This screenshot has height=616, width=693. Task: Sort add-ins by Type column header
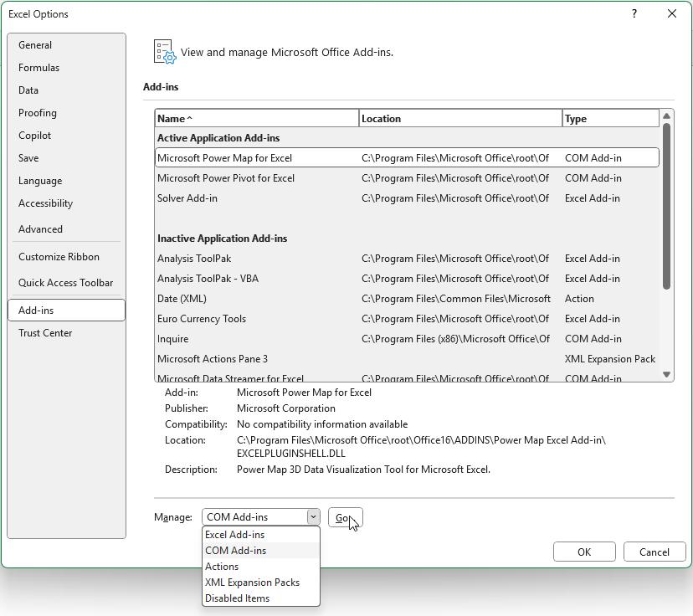point(610,118)
